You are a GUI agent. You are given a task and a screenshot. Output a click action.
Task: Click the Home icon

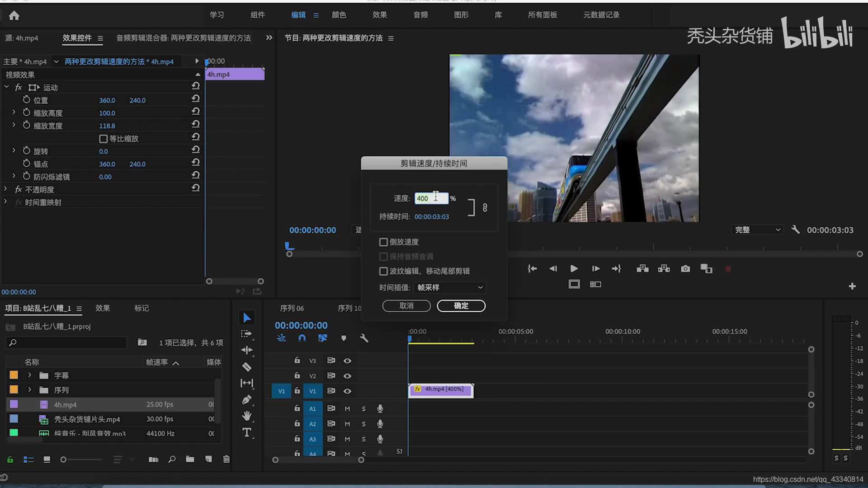(x=14, y=16)
